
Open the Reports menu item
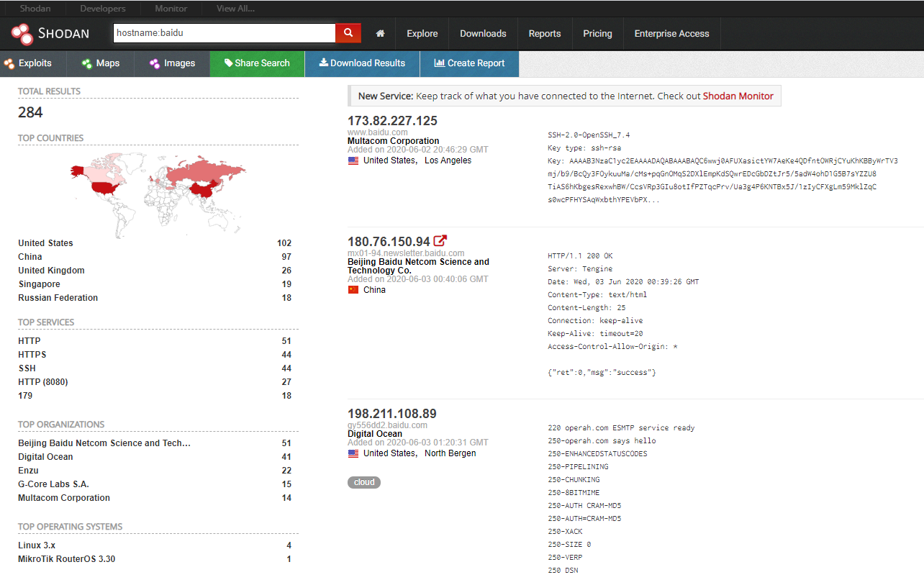point(545,34)
